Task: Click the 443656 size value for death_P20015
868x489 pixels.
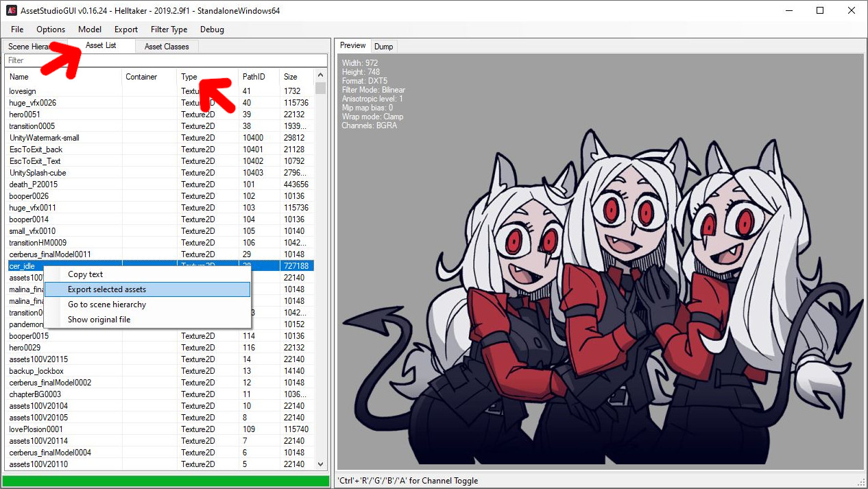Action: [x=296, y=184]
